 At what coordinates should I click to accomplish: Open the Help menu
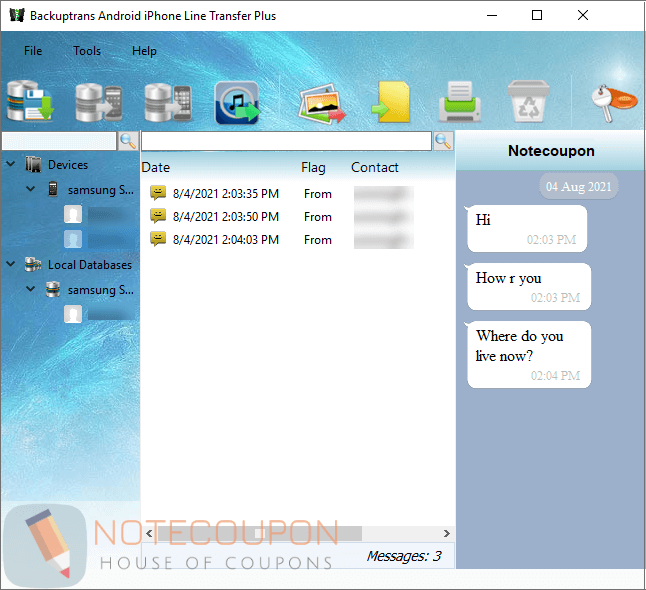click(144, 51)
